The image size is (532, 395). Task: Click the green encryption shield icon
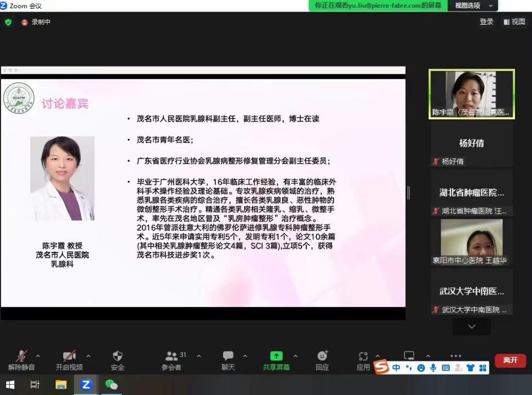tap(8, 23)
